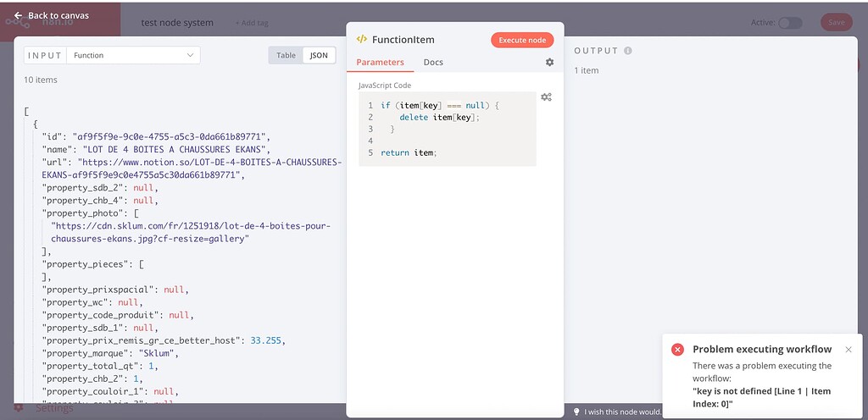Click the workflow name test node system
Image resolution: width=868 pixels, height=420 pixels.
pyautogui.click(x=177, y=23)
